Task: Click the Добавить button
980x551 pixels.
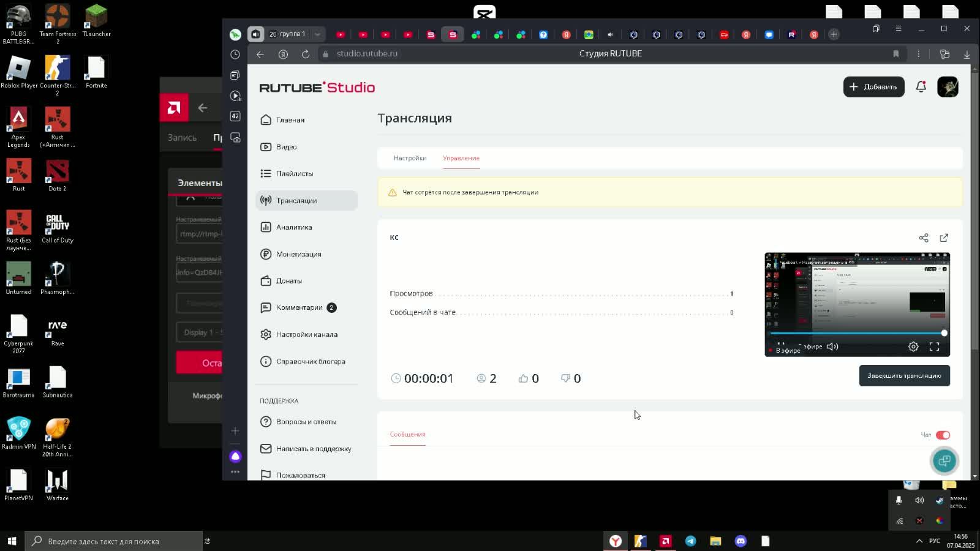Action: click(x=873, y=87)
